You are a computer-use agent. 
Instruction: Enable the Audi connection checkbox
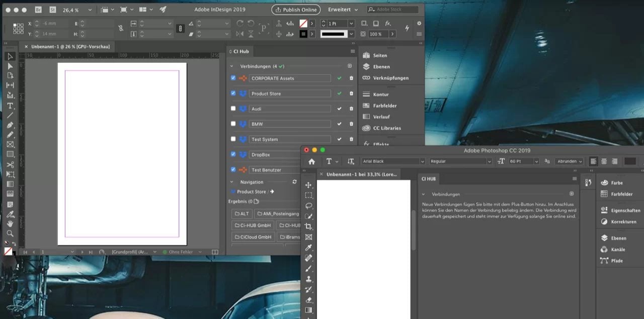(x=233, y=109)
